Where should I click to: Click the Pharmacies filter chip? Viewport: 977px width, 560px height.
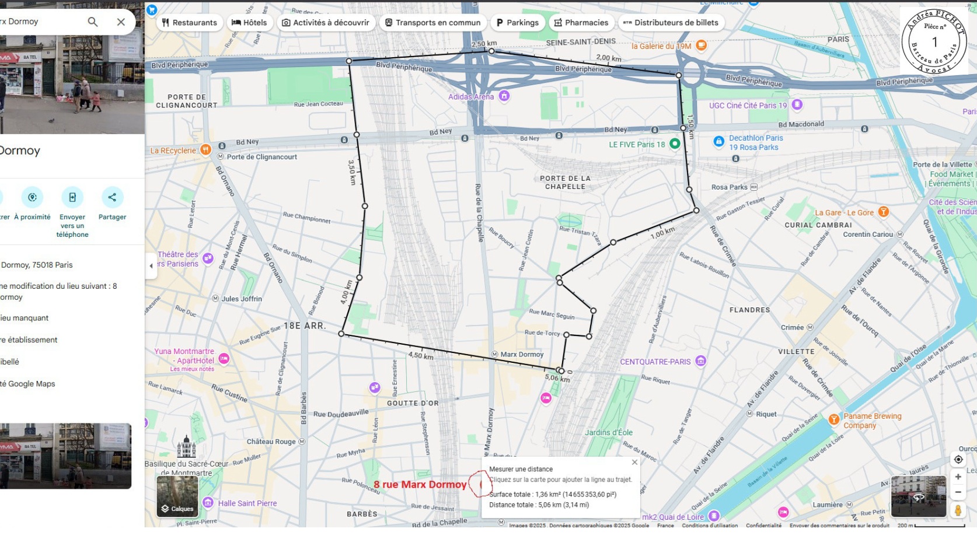click(581, 23)
